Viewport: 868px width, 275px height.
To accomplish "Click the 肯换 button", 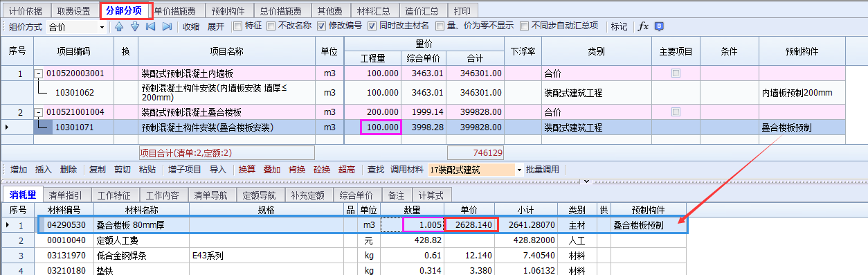I will coord(297,170).
